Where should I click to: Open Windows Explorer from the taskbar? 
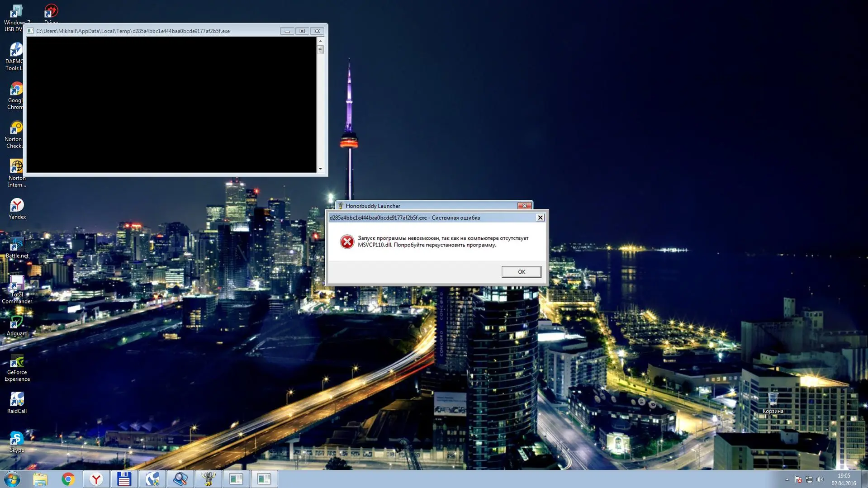(40, 479)
